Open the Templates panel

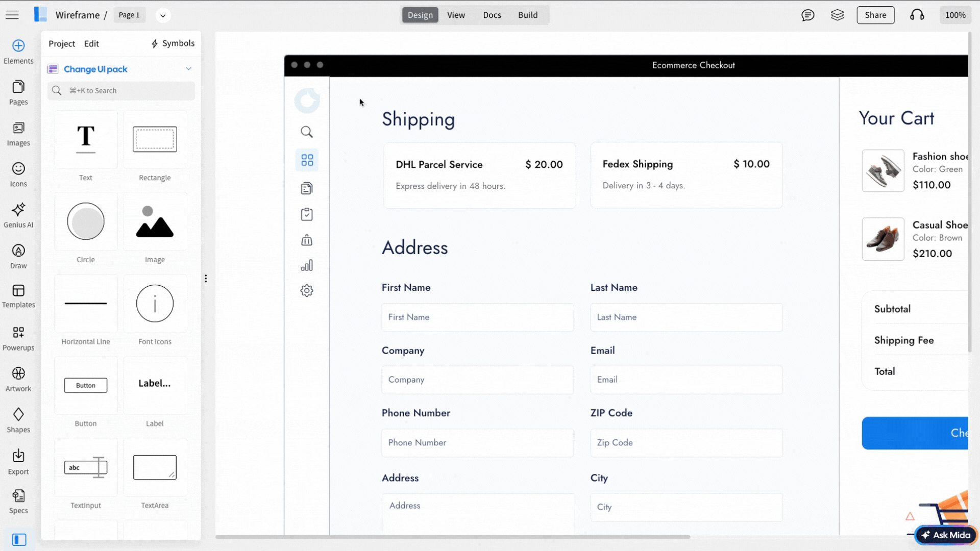tap(18, 296)
